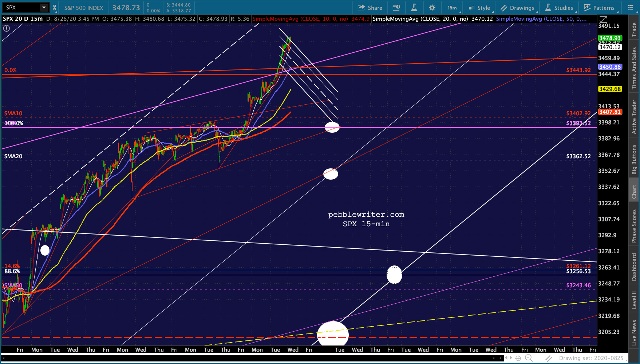The height and width of the screenshot is (364, 640).
Task: Open the symbol info card icon
Action: (x=396, y=8)
